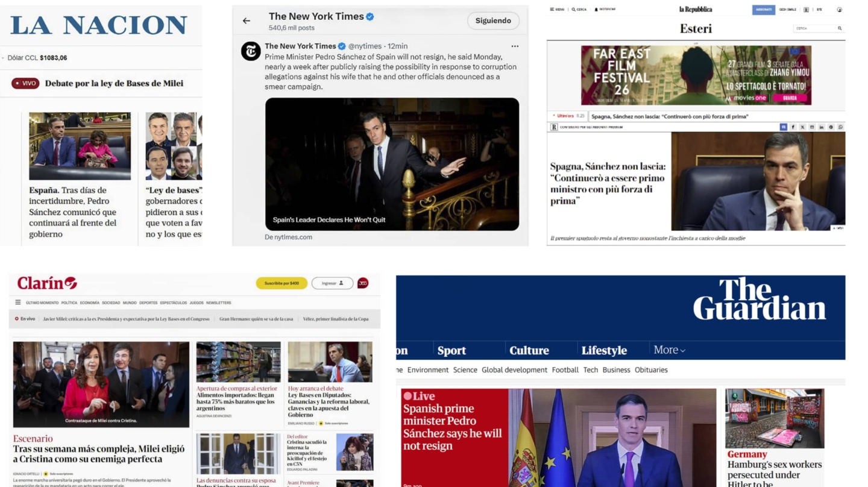Open Clarín Deportes menu item

tap(148, 303)
